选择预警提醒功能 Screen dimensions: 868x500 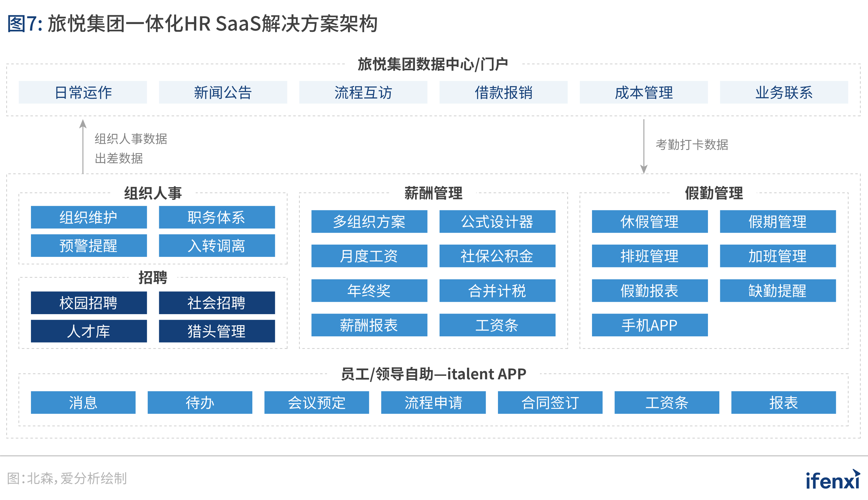point(88,245)
